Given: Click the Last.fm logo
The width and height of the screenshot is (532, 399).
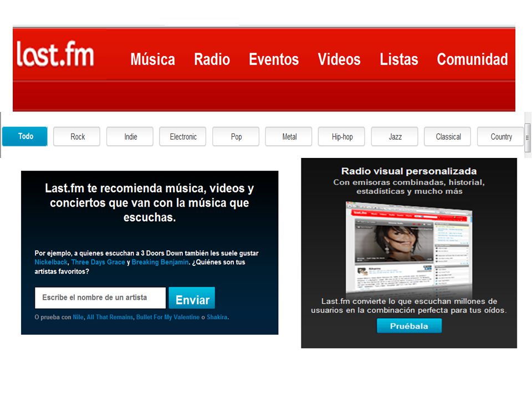Looking at the screenshot, I should [x=55, y=54].
